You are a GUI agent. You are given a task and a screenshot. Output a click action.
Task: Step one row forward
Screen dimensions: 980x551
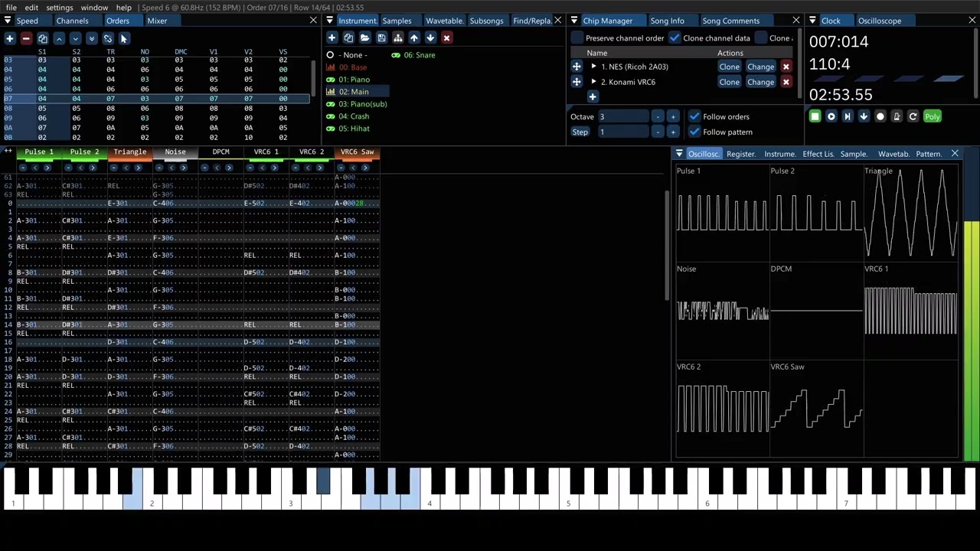point(848,116)
